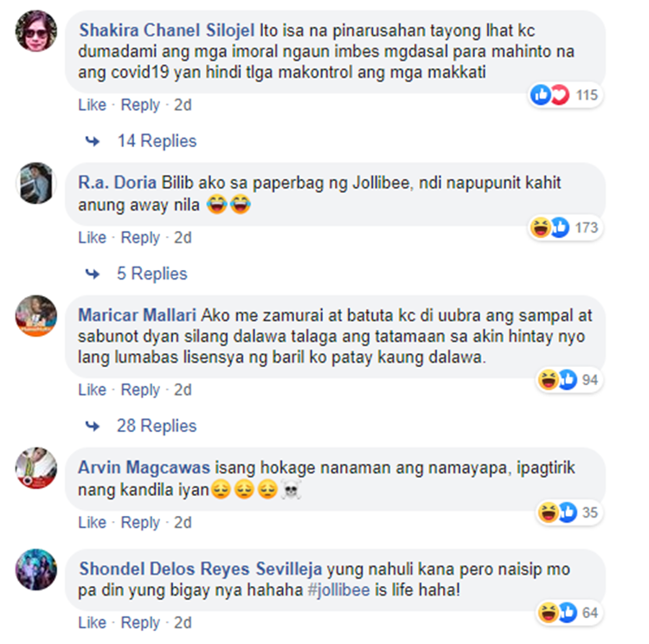Like Shakira Chanel Silojel's comment
Screen dimensions: 649x644
point(92,106)
